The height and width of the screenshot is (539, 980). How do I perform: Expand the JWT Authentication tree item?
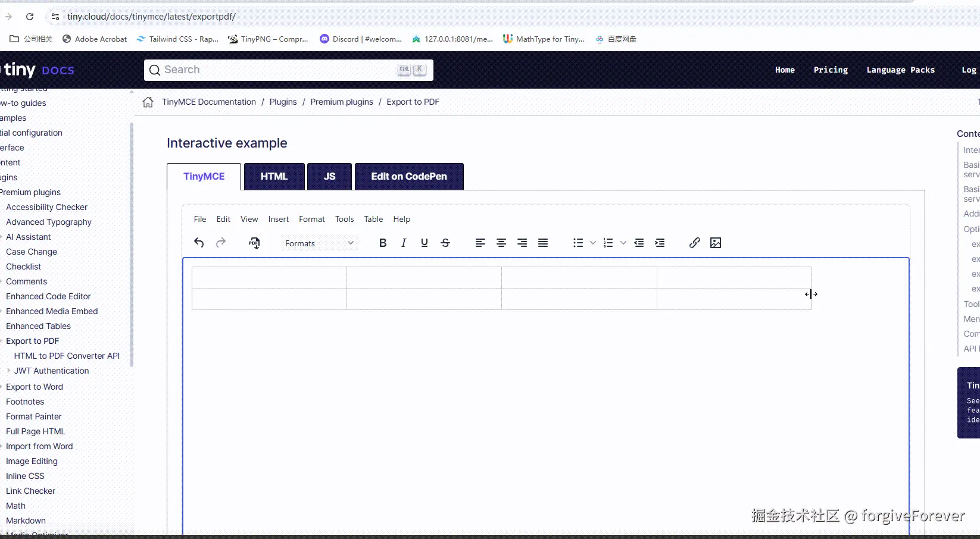9,371
